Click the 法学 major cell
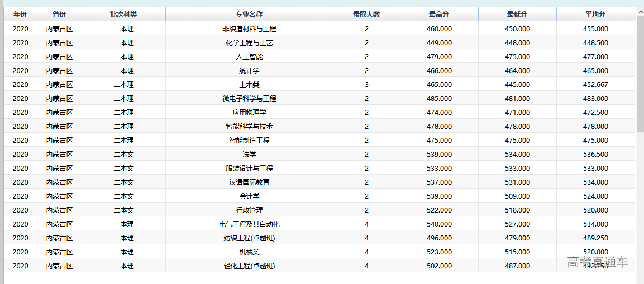Image resolution: width=644 pixels, height=284 pixels. point(249,154)
